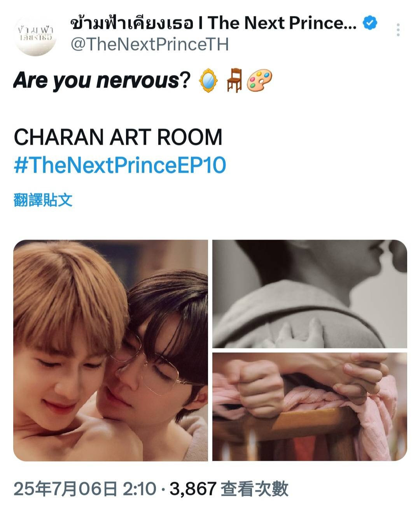Image resolution: width=420 pixels, height=506 pixels.
Task: Click the artist palette emoji
Action: 259,81
